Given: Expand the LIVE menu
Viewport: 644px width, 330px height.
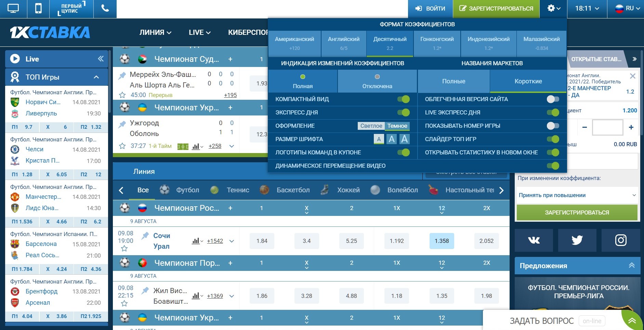Looking at the screenshot, I should [x=200, y=32].
